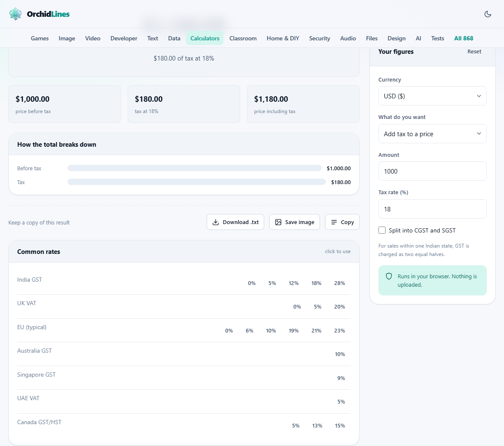Open the AI category
The image size is (504, 446).
pos(418,38)
